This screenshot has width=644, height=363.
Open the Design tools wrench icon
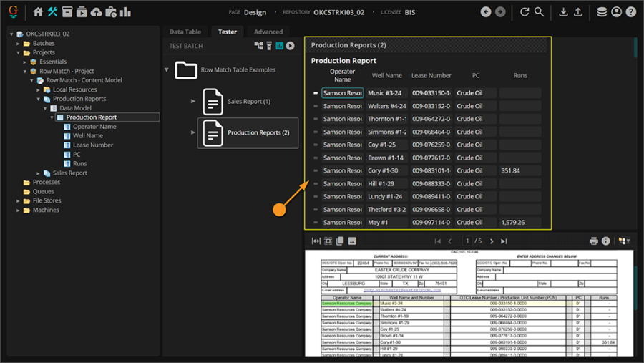[x=53, y=12]
